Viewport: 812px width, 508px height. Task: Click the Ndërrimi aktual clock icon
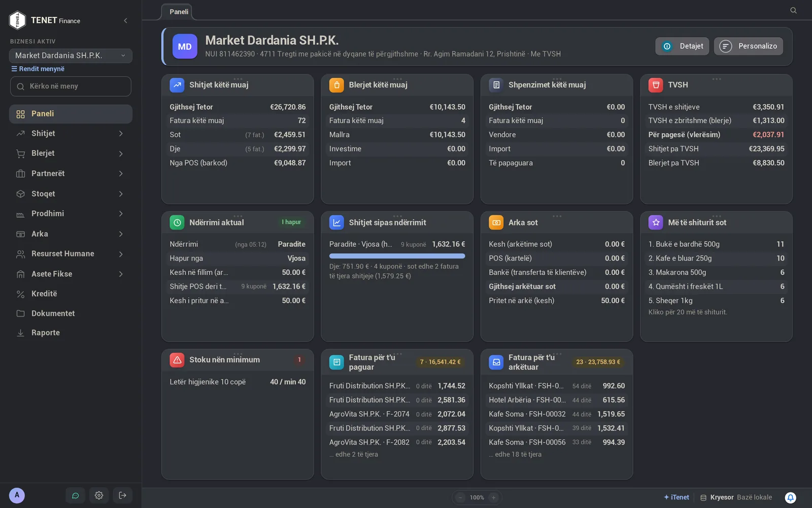click(x=177, y=223)
